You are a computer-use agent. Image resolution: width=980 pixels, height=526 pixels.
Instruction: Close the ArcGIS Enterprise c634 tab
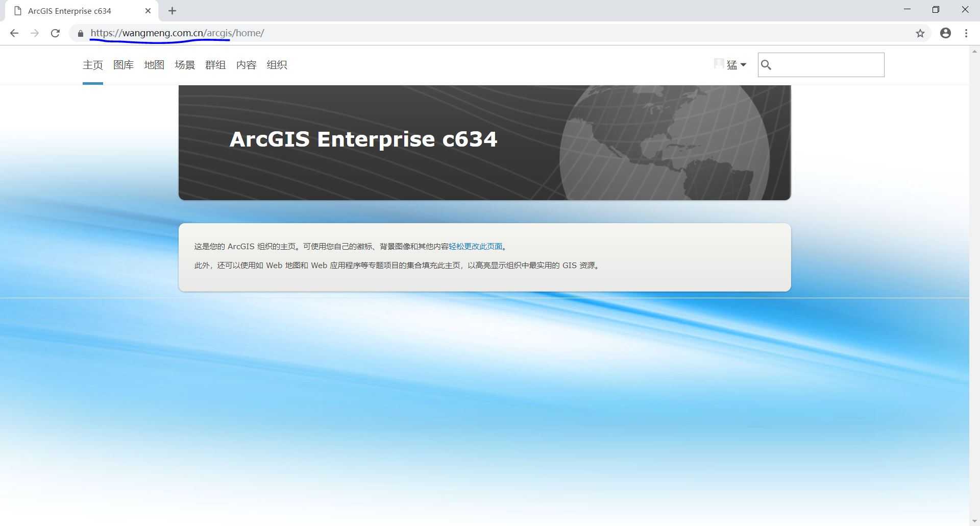[148, 11]
